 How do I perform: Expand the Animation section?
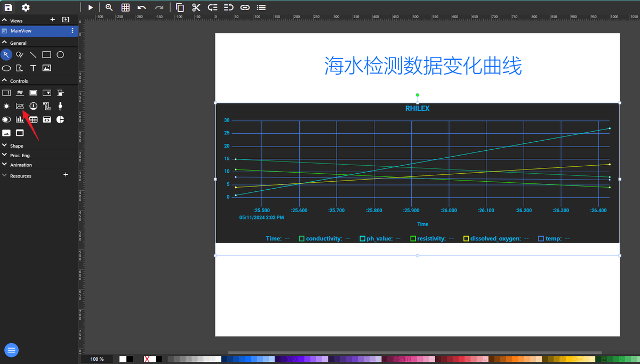[x=5, y=165]
